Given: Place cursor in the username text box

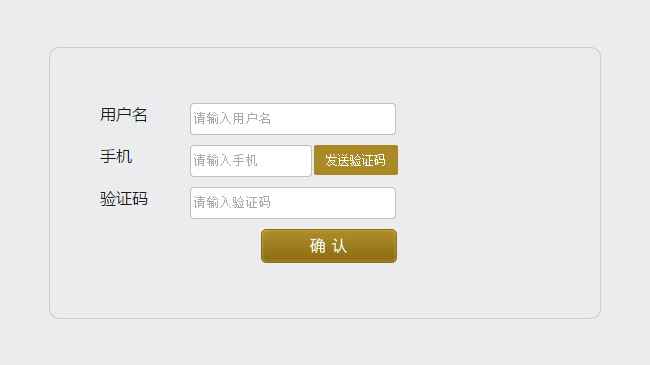Looking at the screenshot, I should (293, 119).
